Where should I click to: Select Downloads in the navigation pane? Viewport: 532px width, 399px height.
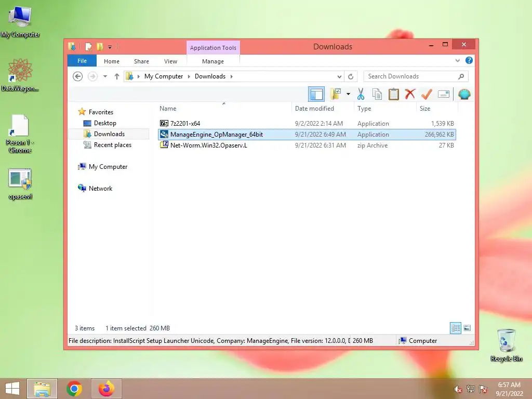tap(109, 134)
